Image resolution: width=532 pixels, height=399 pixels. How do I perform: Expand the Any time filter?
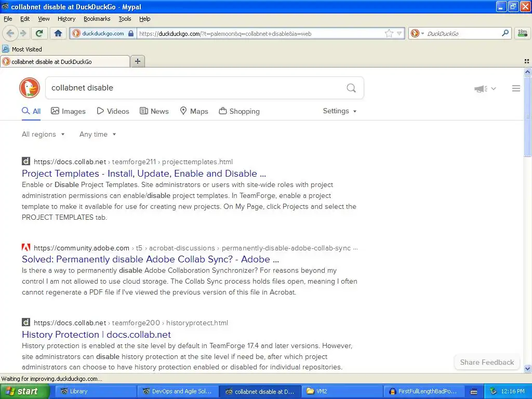(98, 135)
